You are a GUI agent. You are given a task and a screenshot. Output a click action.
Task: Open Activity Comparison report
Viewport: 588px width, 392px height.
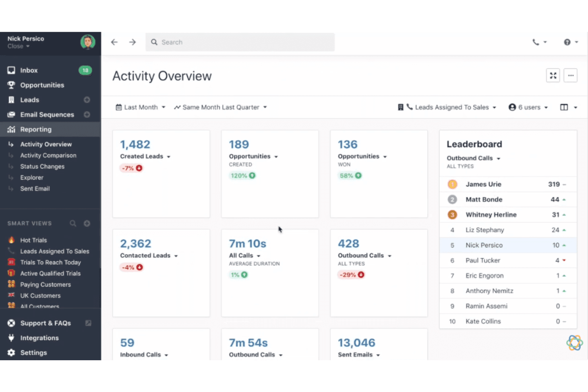[x=48, y=155]
